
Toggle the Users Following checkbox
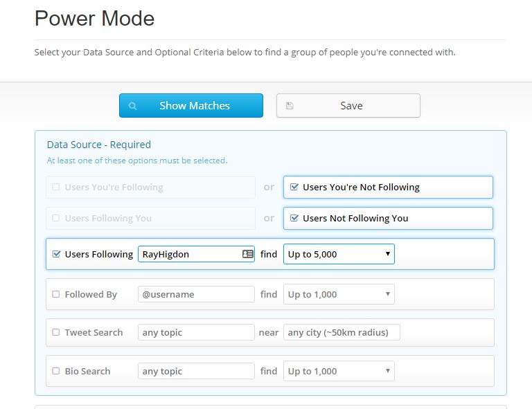pos(56,254)
